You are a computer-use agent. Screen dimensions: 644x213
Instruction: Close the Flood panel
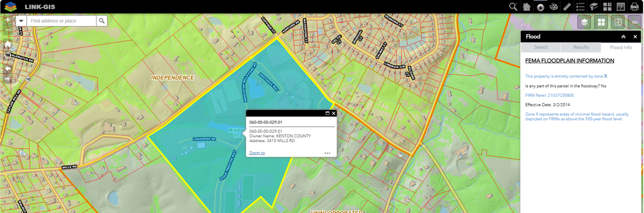[635, 37]
